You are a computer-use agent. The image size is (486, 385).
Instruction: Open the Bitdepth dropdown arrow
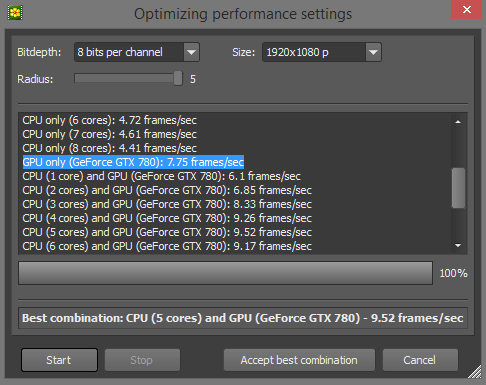[191, 52]
